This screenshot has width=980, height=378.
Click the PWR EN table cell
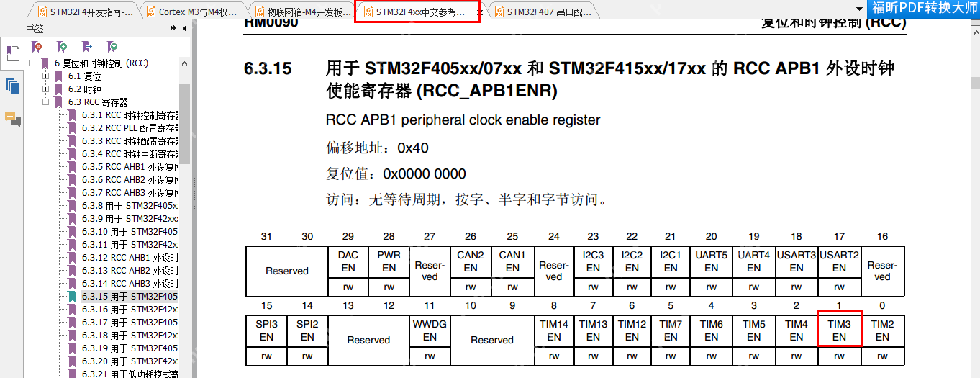(x=389, y=261)
